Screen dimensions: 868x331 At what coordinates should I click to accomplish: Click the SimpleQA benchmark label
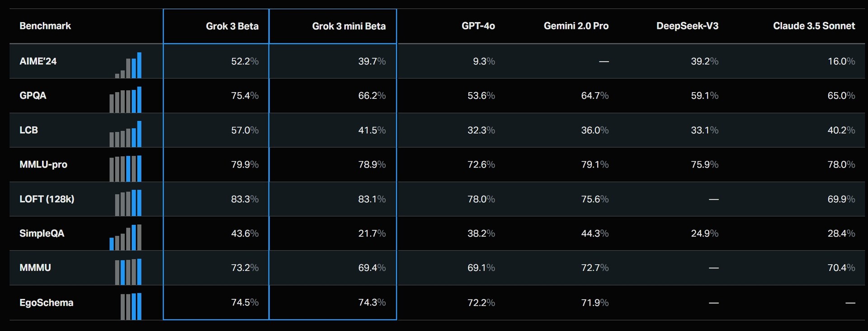coord(42,233)
